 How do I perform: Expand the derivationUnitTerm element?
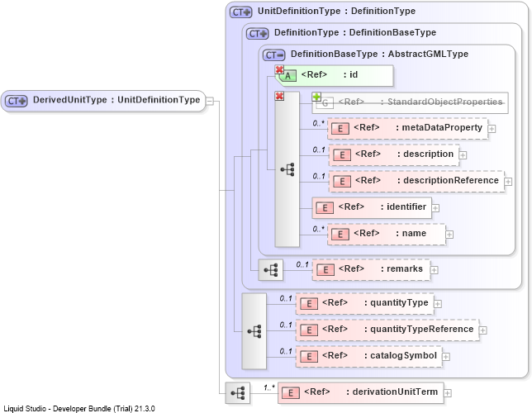448,393
